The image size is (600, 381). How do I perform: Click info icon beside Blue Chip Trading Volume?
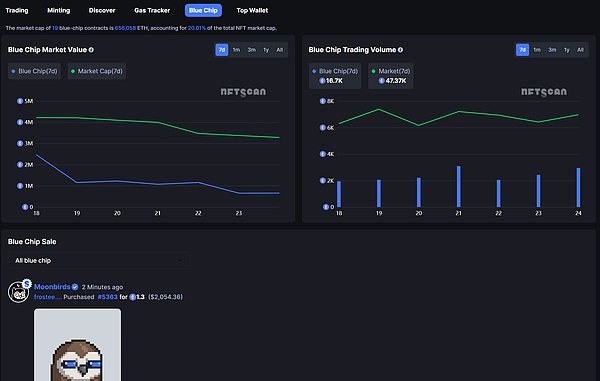point(400,50)
